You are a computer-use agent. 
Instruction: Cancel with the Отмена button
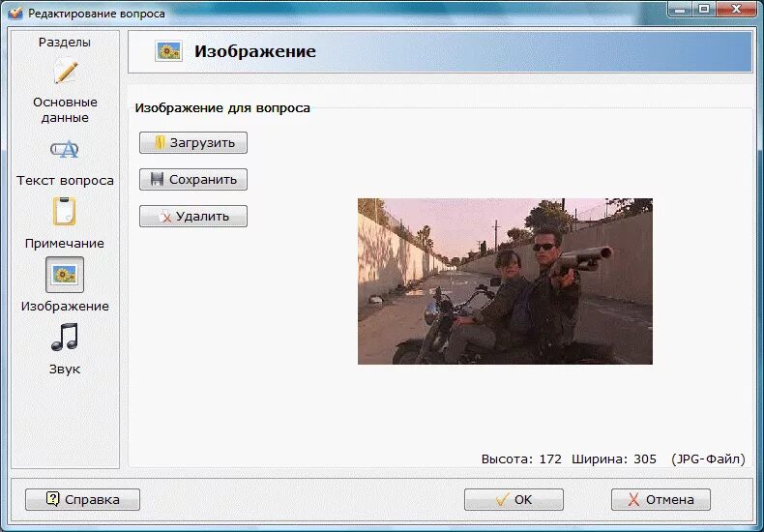(661, 499)
